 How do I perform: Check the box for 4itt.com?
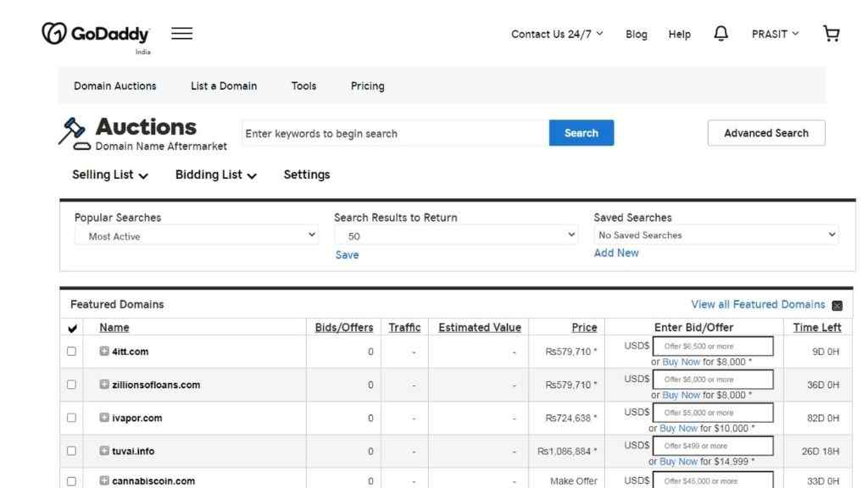[71, 352]
